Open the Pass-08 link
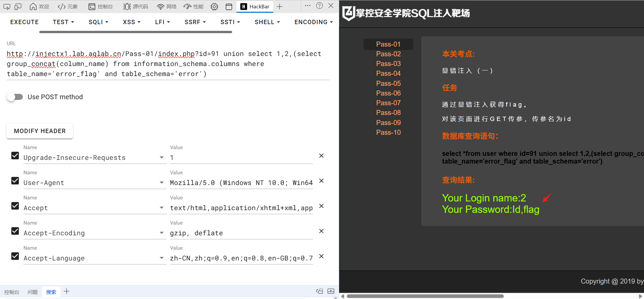The height and width of the screenshot is (299, 644). 388,113
